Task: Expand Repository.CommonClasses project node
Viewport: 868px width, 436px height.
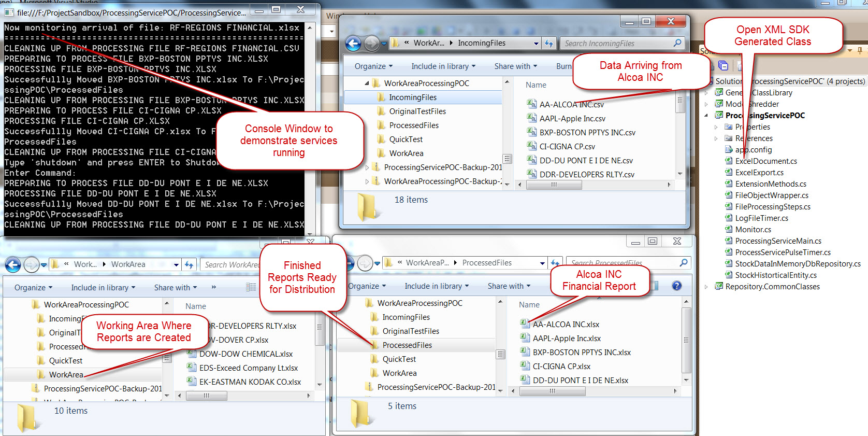Action: click(706, 287)
